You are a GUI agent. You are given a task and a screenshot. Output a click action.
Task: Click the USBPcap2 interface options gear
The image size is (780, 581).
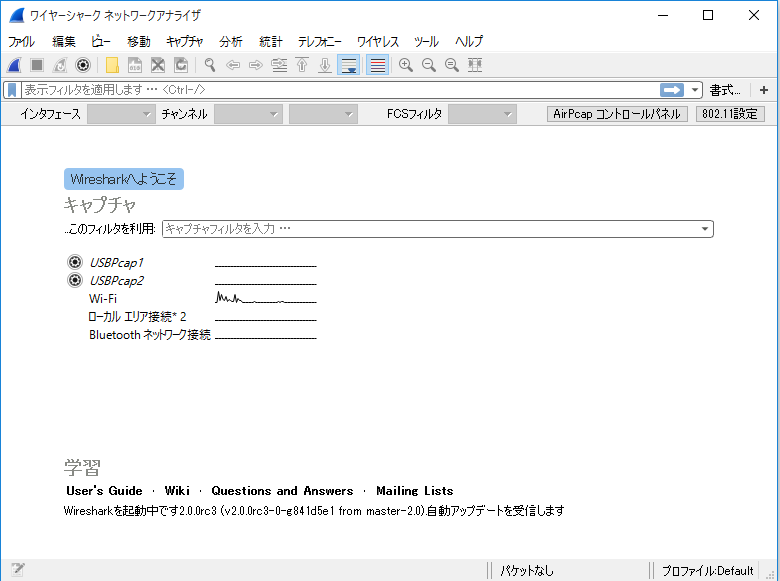coord(75,280)
